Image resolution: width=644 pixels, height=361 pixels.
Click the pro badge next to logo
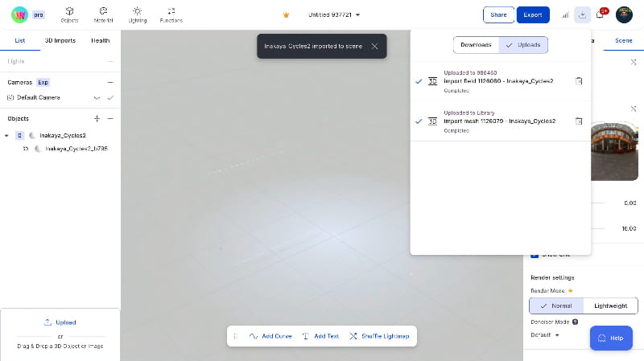click(x=38, y=15)
